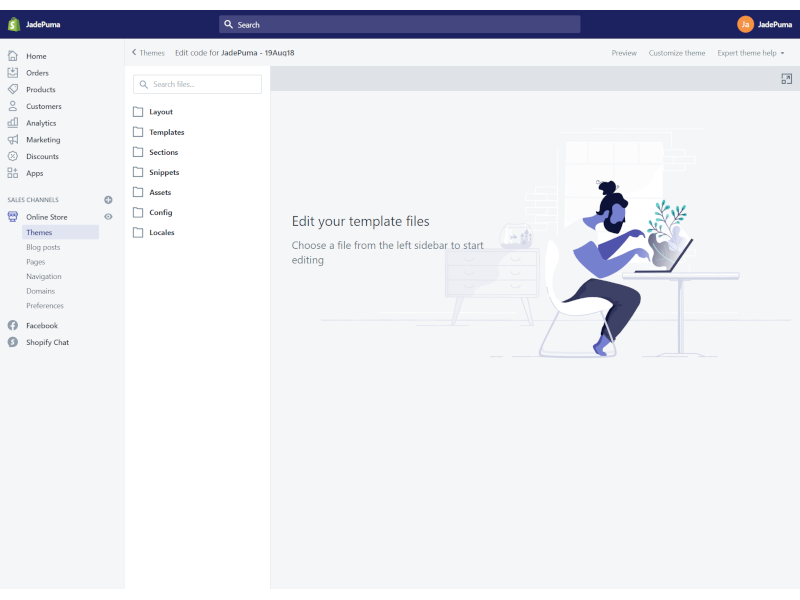This screenshot has width=800, height=600.
Task: Click the Shopify Chat icon
Action: point(13,342)
